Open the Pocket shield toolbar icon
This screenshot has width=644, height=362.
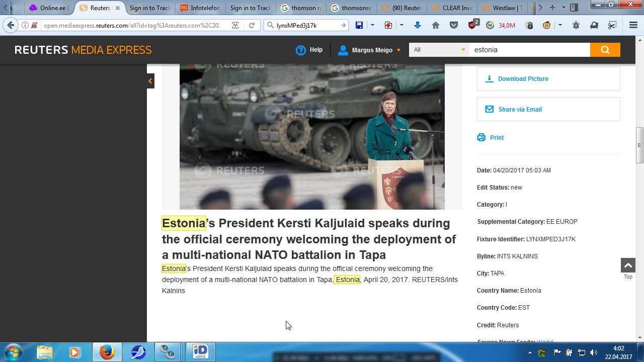coord(454,25)
